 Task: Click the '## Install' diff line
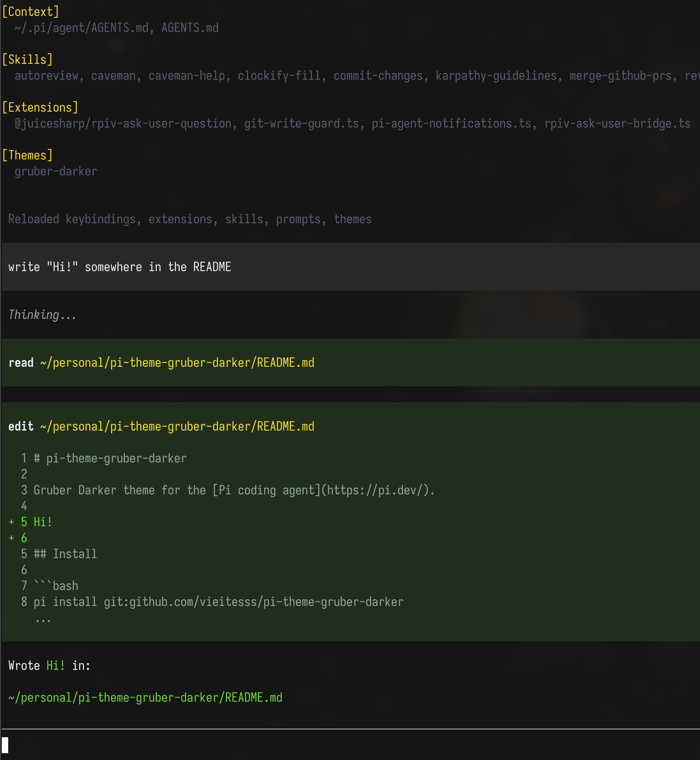click(x=59, y=554)
